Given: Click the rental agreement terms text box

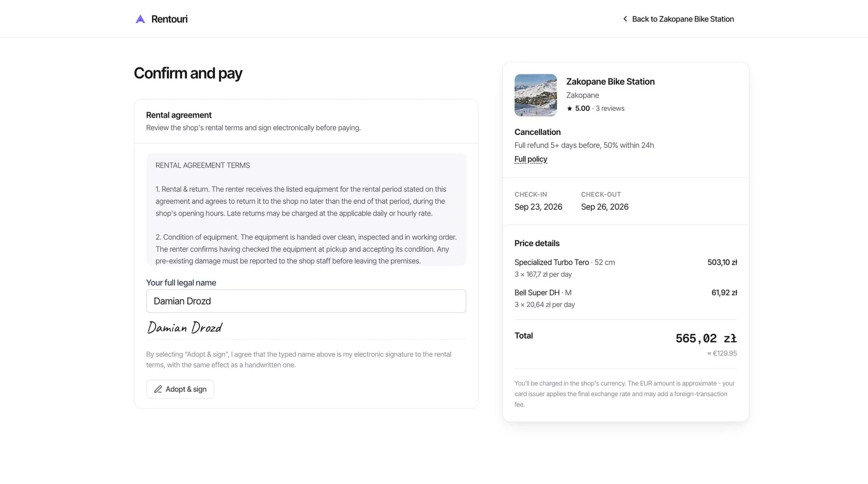Looking at the screenshot, I should point(306,210).
